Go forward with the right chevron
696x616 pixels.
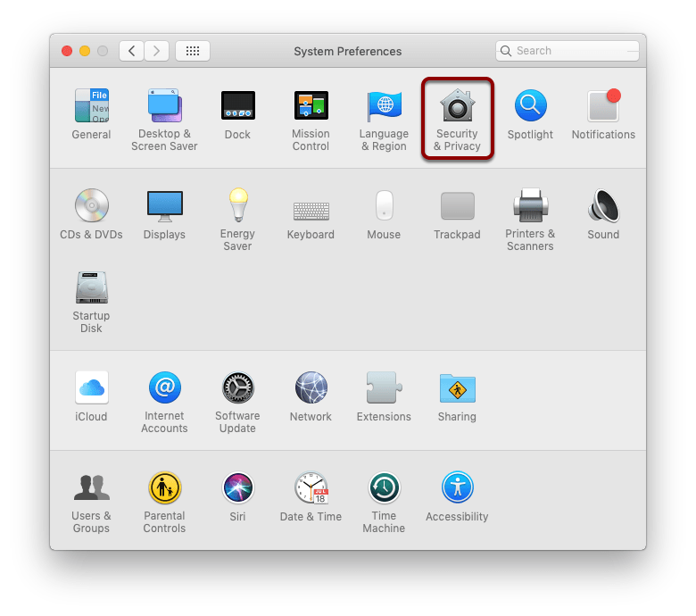click(x=156, y=51)
